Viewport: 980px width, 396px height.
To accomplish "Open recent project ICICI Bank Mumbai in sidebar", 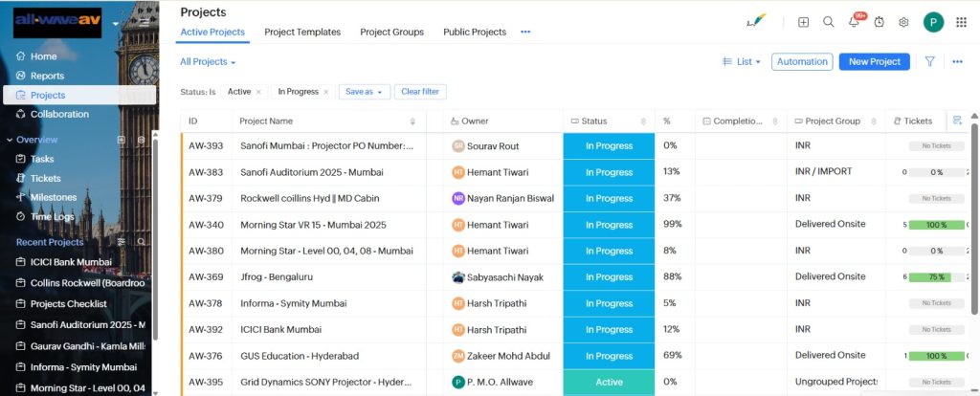I will [71, 262].
